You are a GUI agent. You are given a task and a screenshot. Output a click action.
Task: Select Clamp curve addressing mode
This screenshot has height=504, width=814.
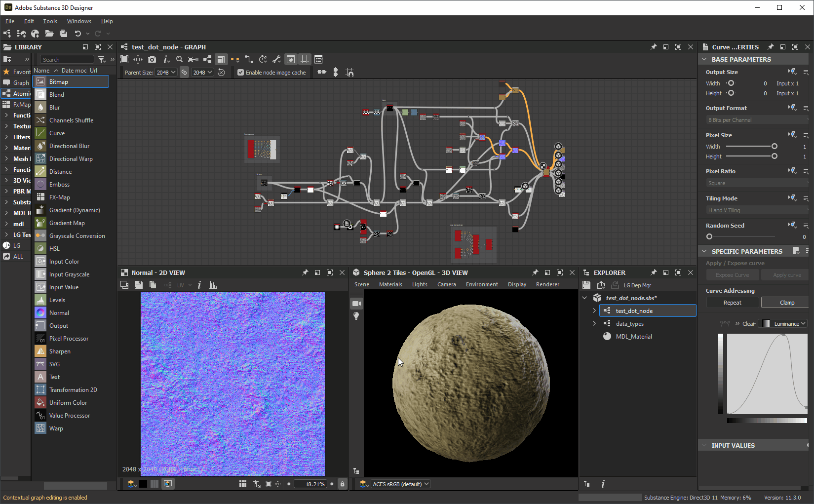(787, 303)
